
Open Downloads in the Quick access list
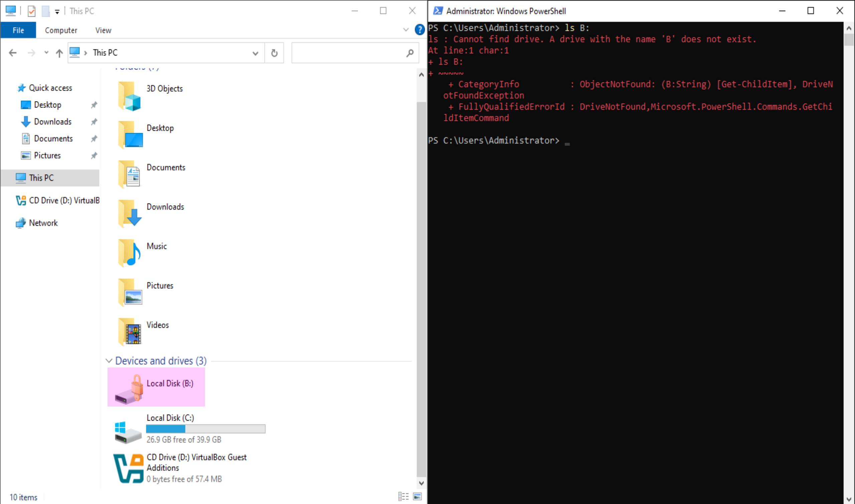click(x=53, y=121)
